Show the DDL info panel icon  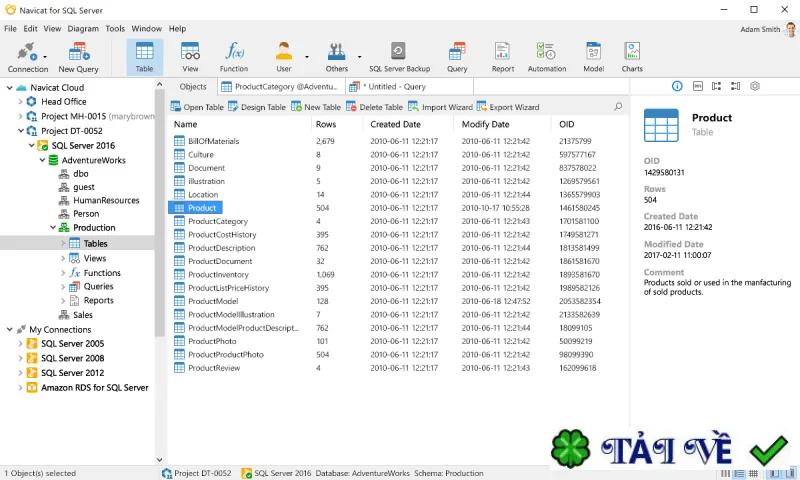click(x=697, y=86)
